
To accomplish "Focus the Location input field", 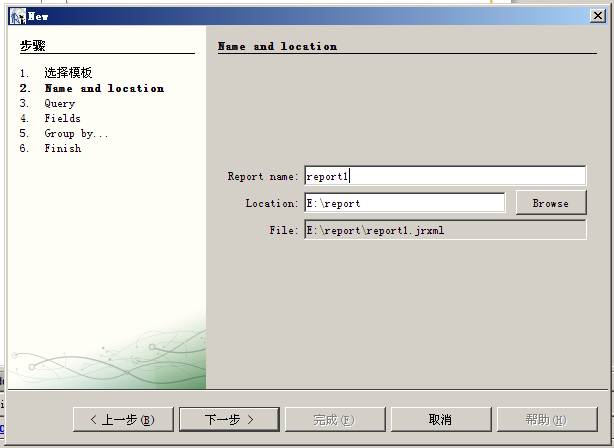I will click(x=405, y=203).
